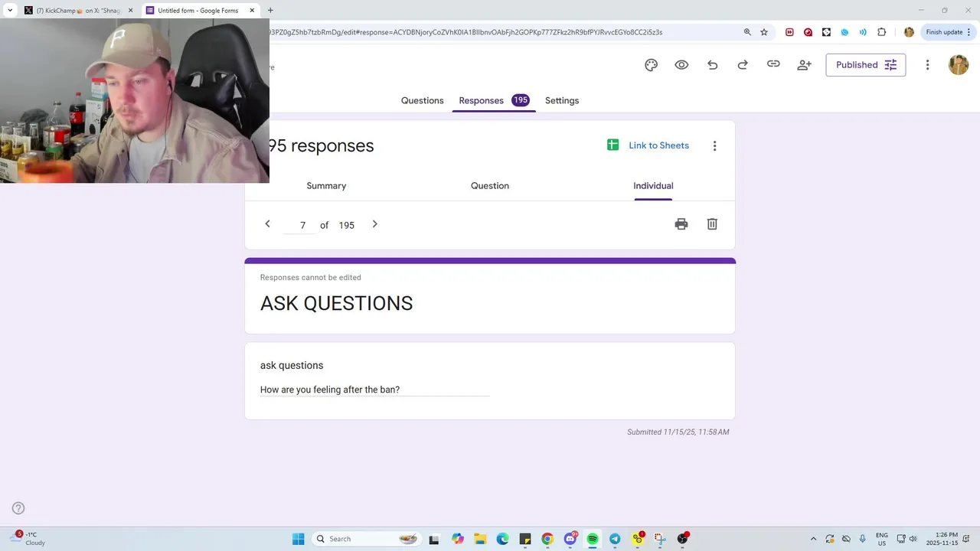Open the volume control in system tray
Screen dimensions: 980x551
913,539
